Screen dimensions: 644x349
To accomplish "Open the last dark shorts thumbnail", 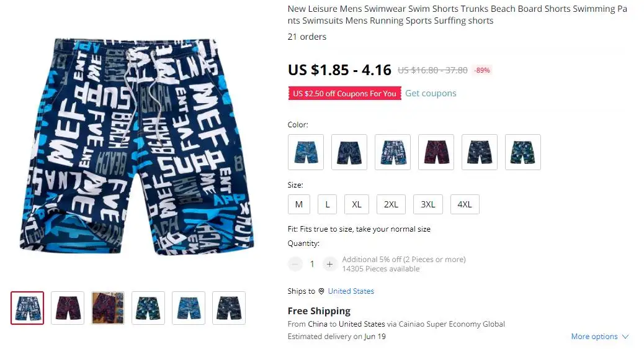I will click(x=229, y=308).
